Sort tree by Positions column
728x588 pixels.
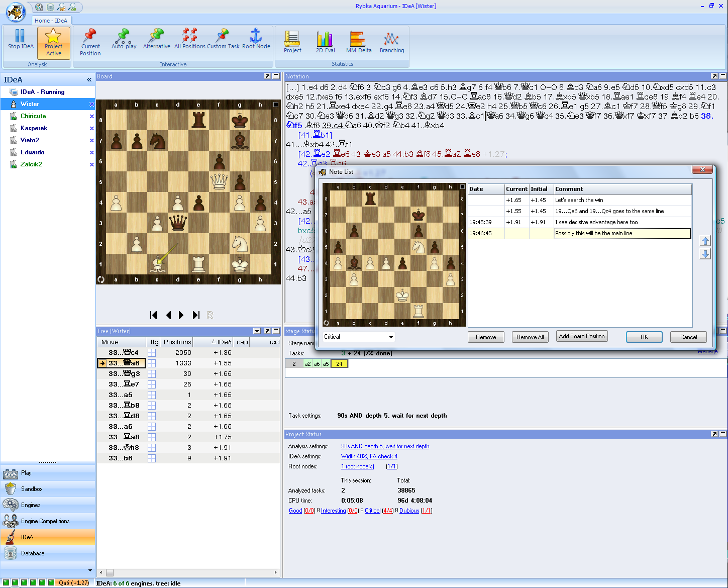176,342
